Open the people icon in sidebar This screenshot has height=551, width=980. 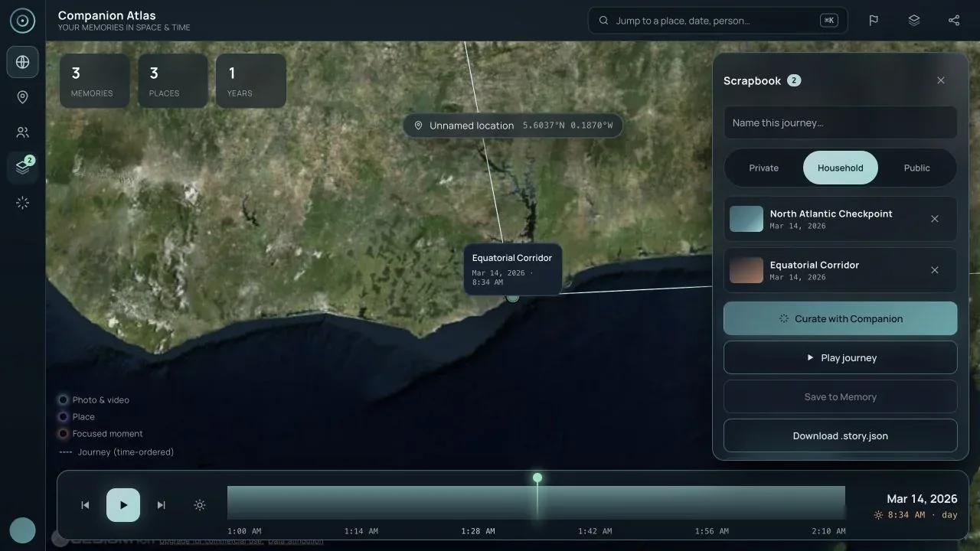click(x=22, y=132)
